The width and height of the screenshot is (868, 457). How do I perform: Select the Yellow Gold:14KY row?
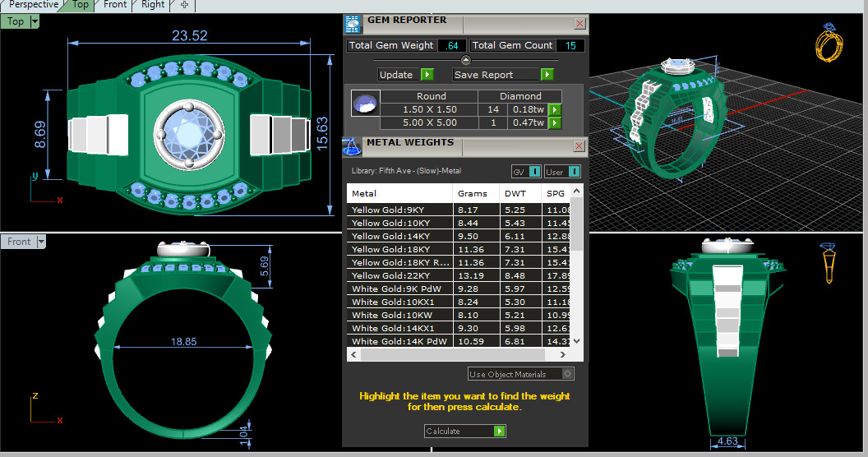tap(459, 236)
